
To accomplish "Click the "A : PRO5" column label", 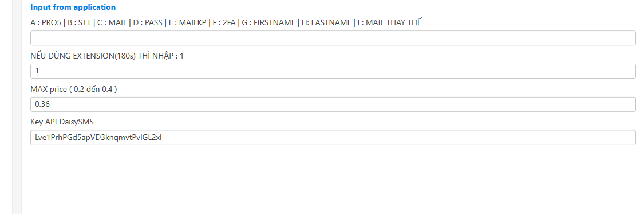I will (46, 22).
